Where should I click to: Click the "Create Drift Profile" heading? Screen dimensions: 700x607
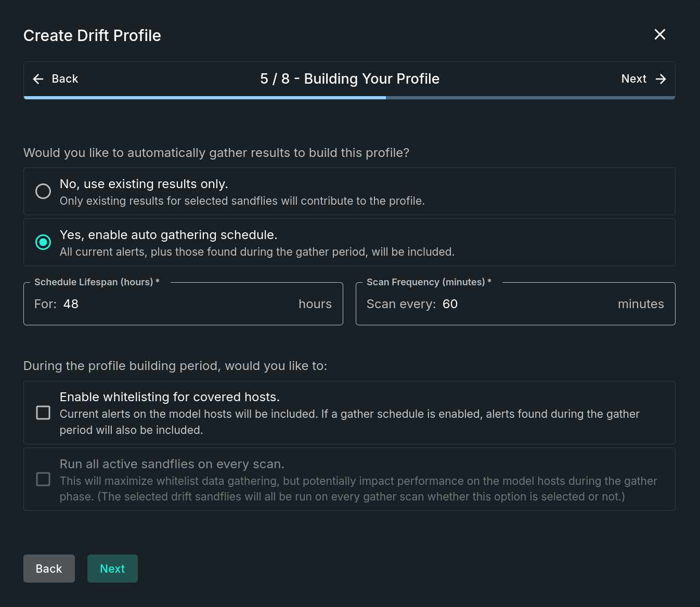(x=92, y=35)
